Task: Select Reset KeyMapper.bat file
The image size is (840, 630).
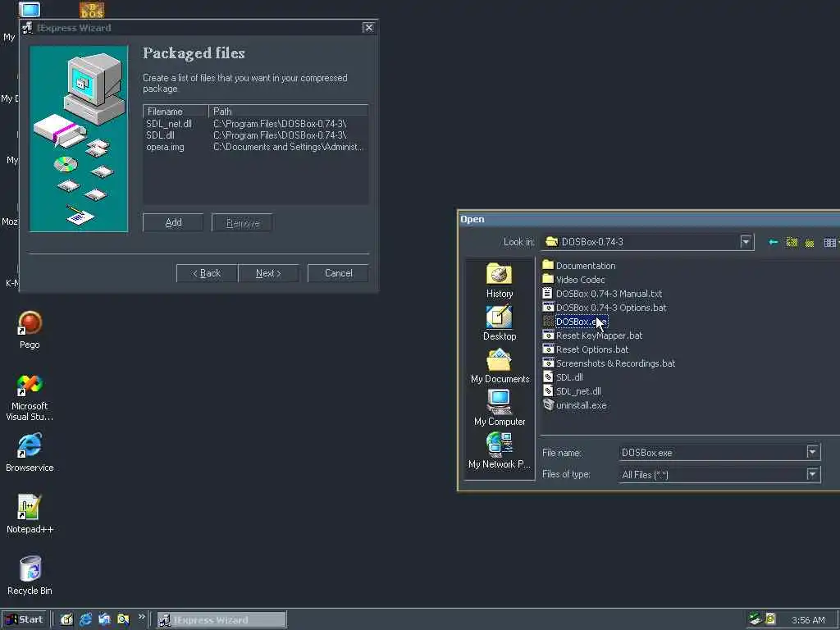Action: click(592, 336)
